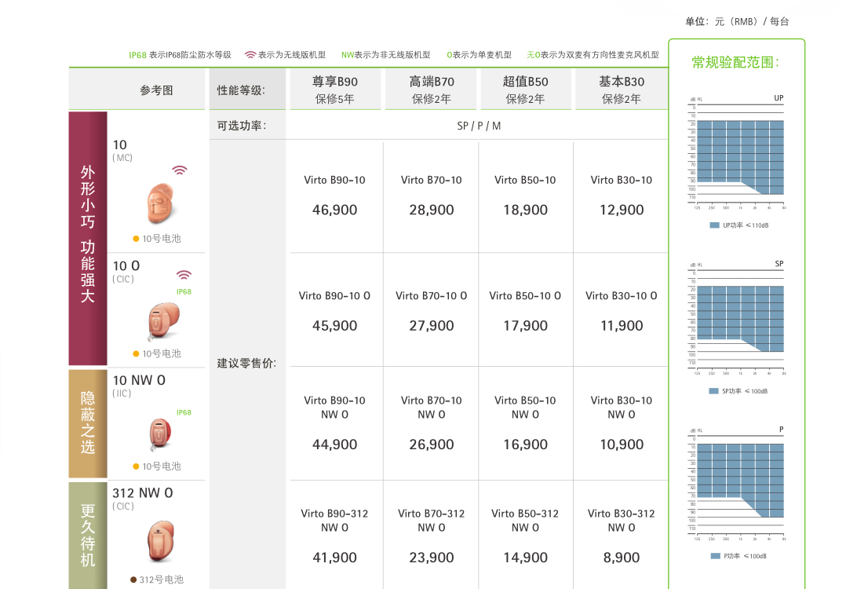Click the model name Virto B30-10 NW O
This screenshot has height=589, width=868.
[x=621, y=408]
